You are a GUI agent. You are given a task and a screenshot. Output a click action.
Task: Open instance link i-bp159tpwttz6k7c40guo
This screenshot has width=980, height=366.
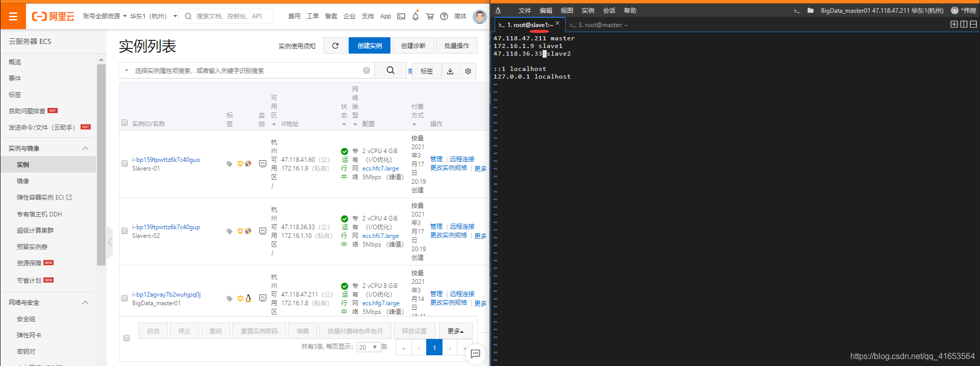point(166,160)
